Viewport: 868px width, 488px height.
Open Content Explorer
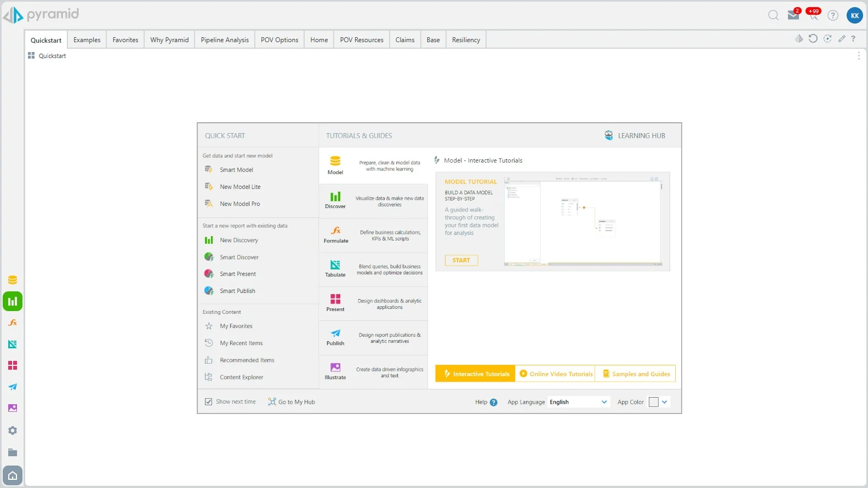[x=241, y=377]
